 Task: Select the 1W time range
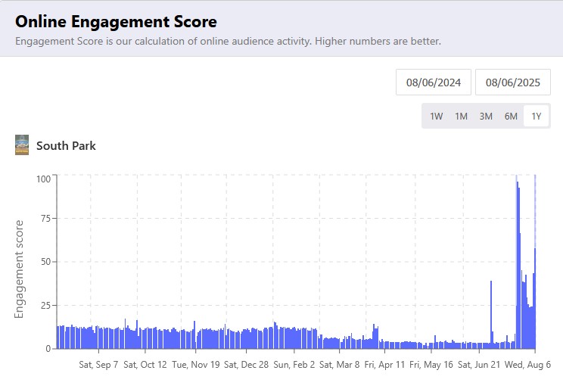click(437, 117)
